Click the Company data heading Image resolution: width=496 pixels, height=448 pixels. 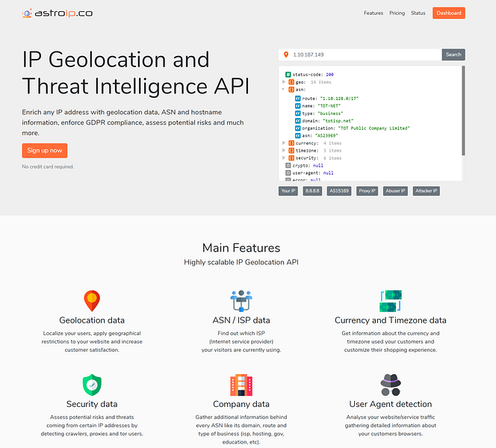(x=241, y=404)
